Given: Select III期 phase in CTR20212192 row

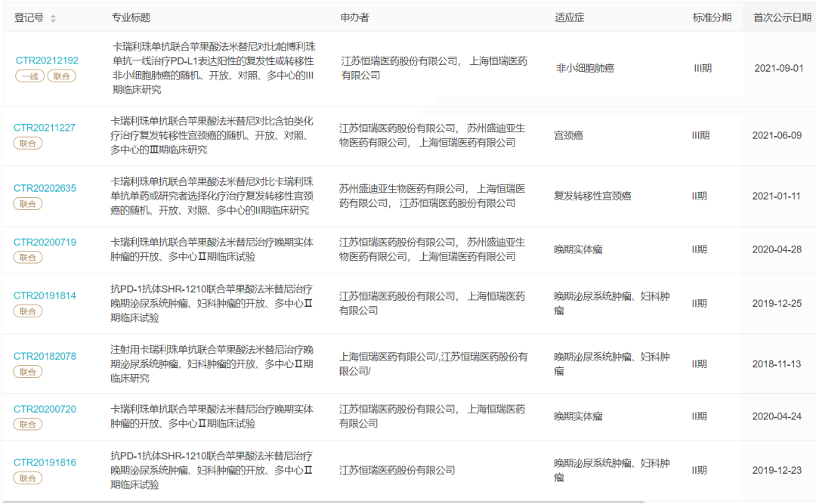Looking at the screenshot, I should (x=703, y=68).
